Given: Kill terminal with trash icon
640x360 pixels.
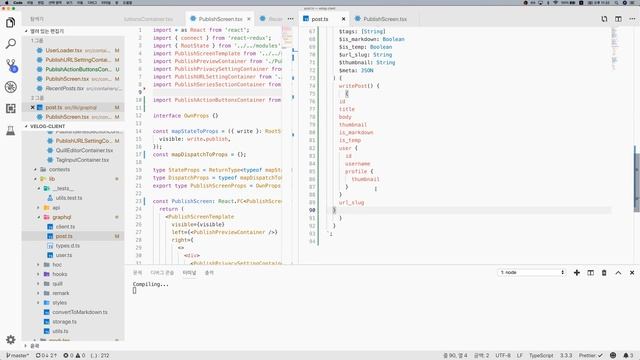Looking at the screenshot, I should coord(604,273).
